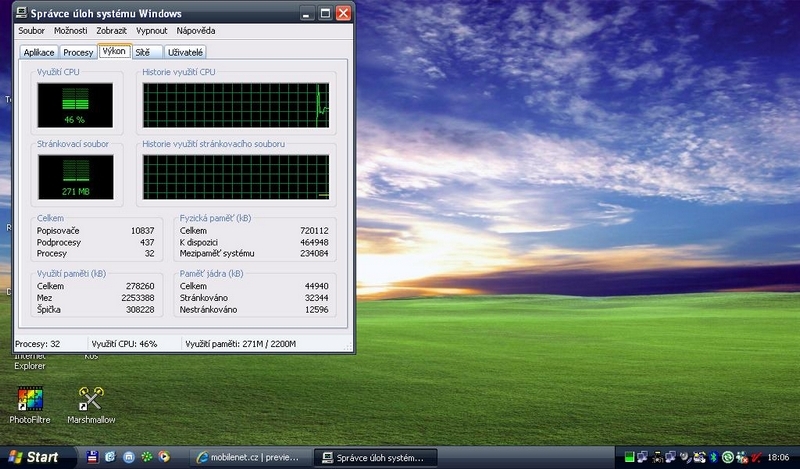800x469 pixels.
Task: Open the Možnosti menu
Action: [71, 31]
